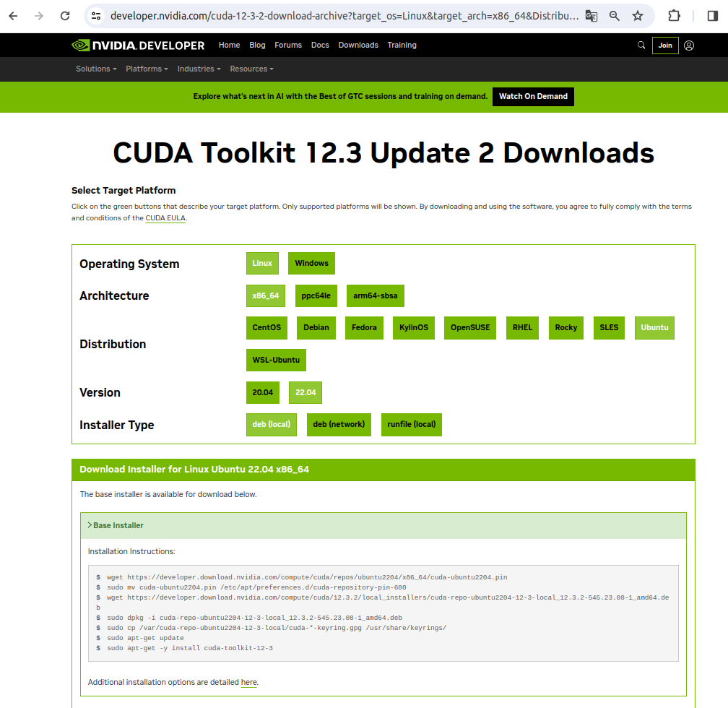This screenshot has width=728, height=708.
Task: Toggle the browser side panel icon
Action: (x=713, y=16)
